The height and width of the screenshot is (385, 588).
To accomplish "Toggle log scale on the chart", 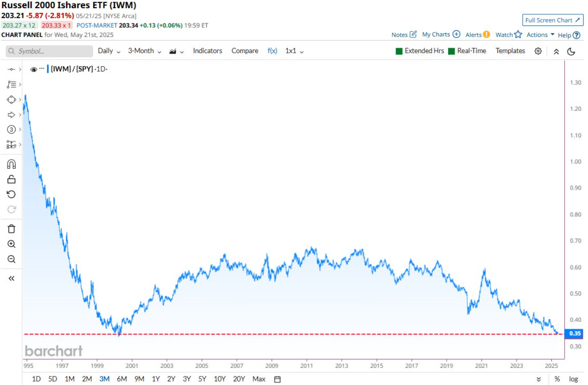I will point(573,379).
